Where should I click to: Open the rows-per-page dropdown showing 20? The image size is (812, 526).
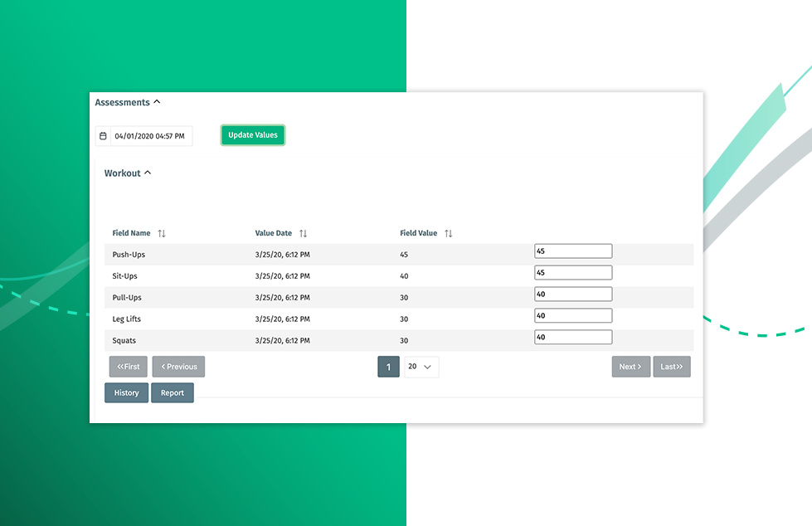421,367
